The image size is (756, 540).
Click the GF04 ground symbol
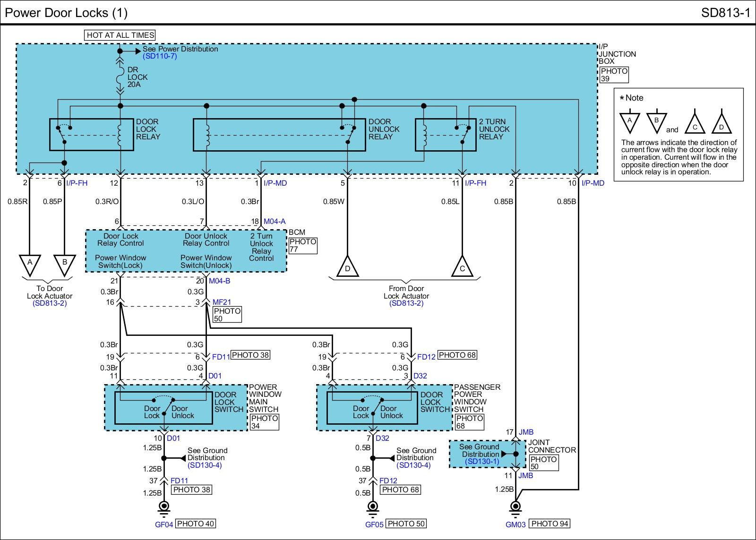(x=164, y=507)
